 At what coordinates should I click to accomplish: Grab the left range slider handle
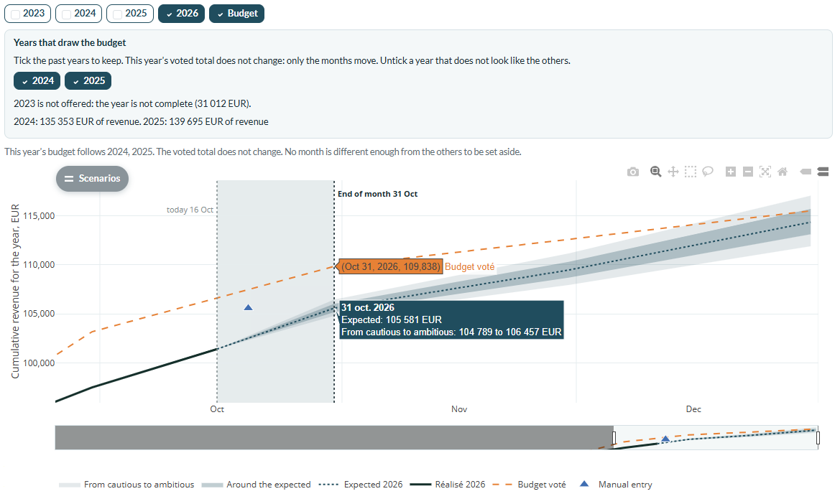click(x=614, y=438)
